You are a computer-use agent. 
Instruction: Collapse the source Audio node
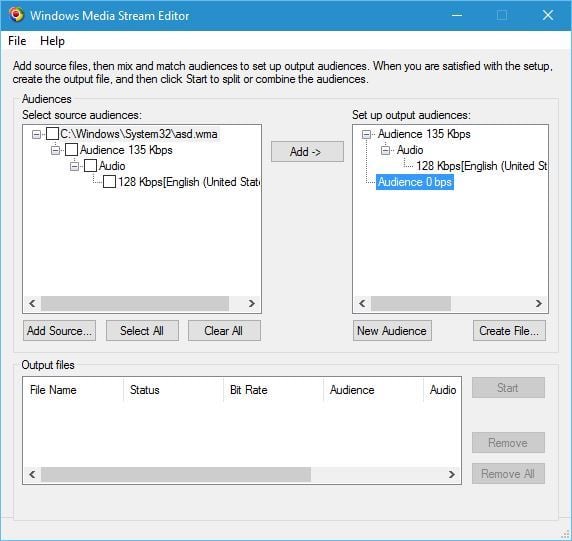[x=74, y=166]
